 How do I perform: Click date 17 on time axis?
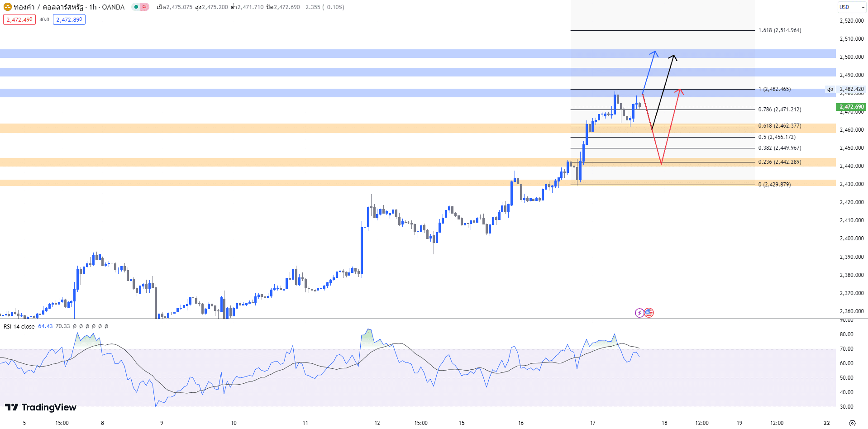tap(592, 423)
